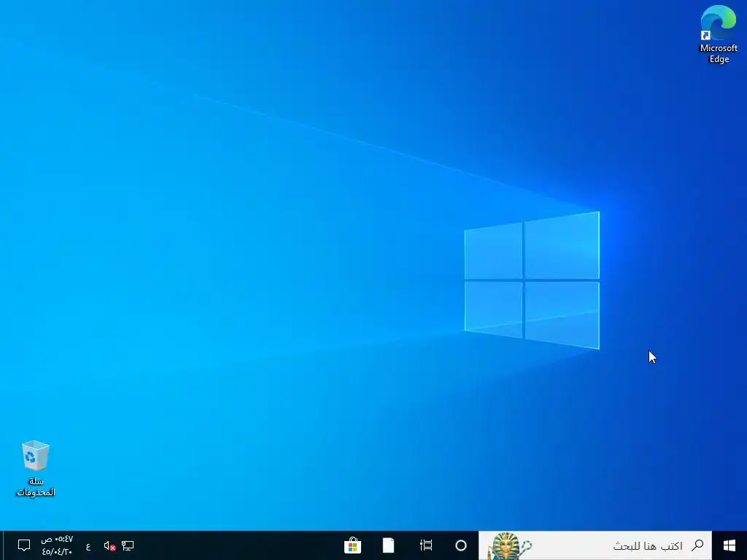Open the network status tray icon

click(127, 545)
